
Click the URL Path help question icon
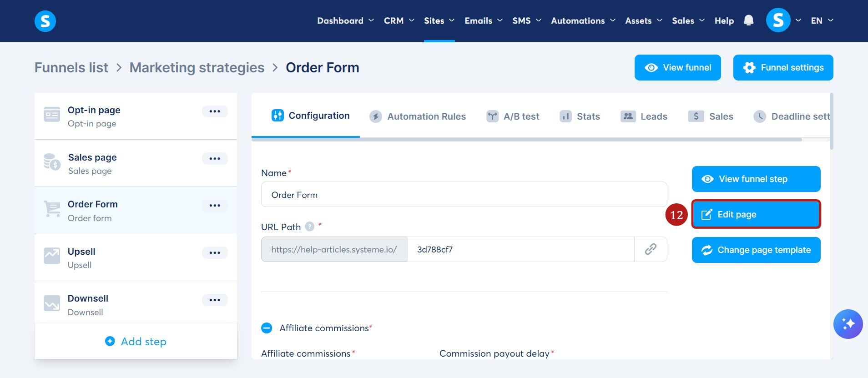[x=309, y=227]
